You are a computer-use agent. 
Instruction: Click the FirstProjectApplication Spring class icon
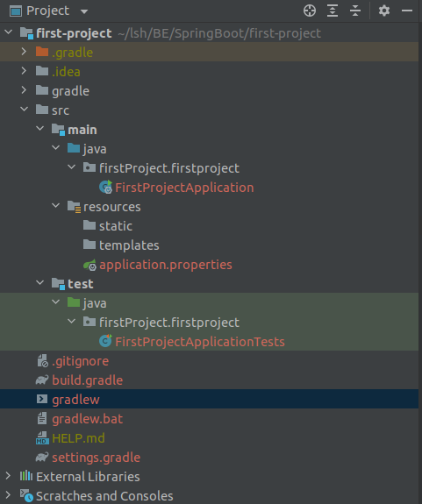(x=106, y=187)
